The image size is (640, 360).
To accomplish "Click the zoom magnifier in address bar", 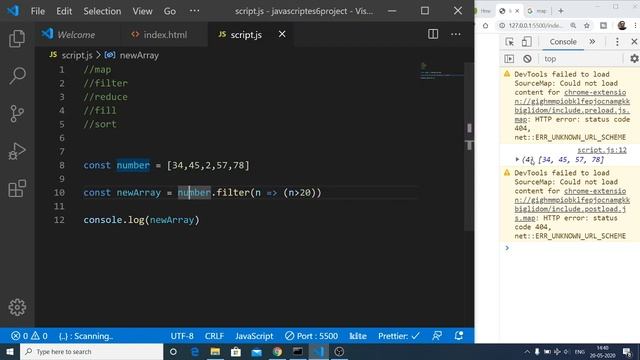I will [573, 26].
